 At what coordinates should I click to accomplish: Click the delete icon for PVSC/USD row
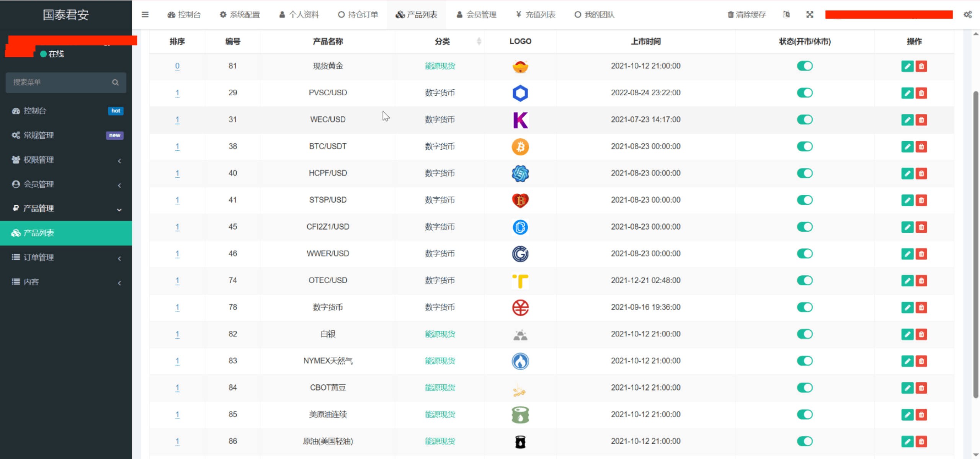(x=921, y=93)
